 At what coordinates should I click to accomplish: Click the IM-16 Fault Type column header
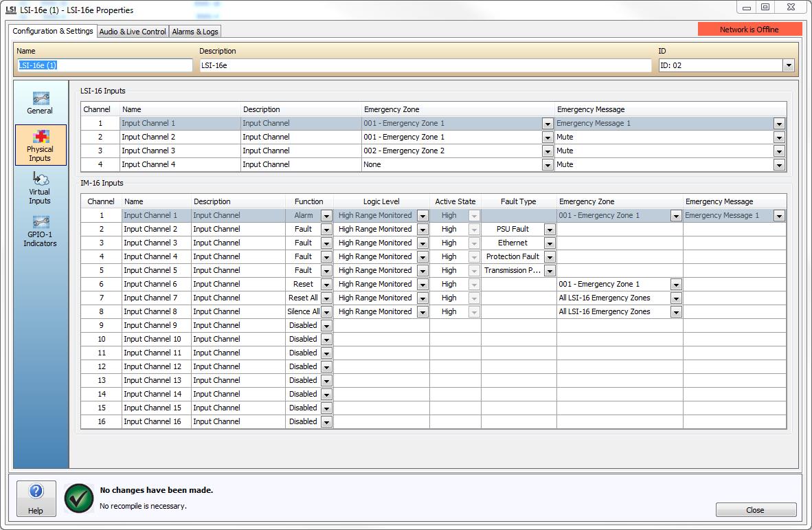click(x=519, y=201)
